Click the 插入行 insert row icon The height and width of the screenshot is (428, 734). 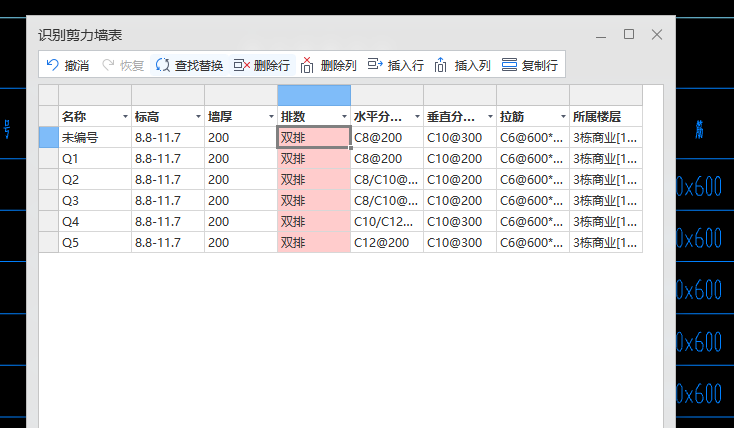(375, 65)
